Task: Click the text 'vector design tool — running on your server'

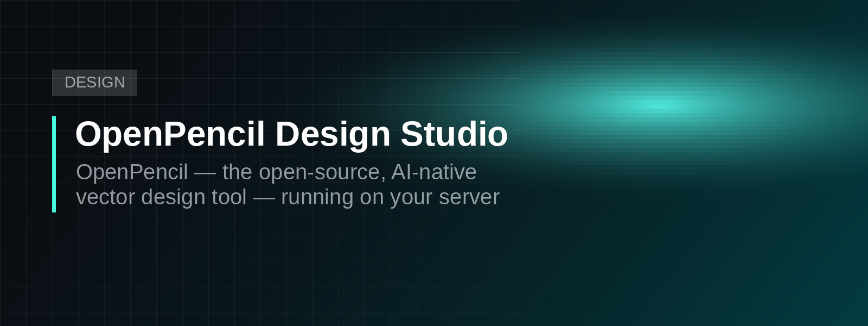Action: click(x=288, y=197)
